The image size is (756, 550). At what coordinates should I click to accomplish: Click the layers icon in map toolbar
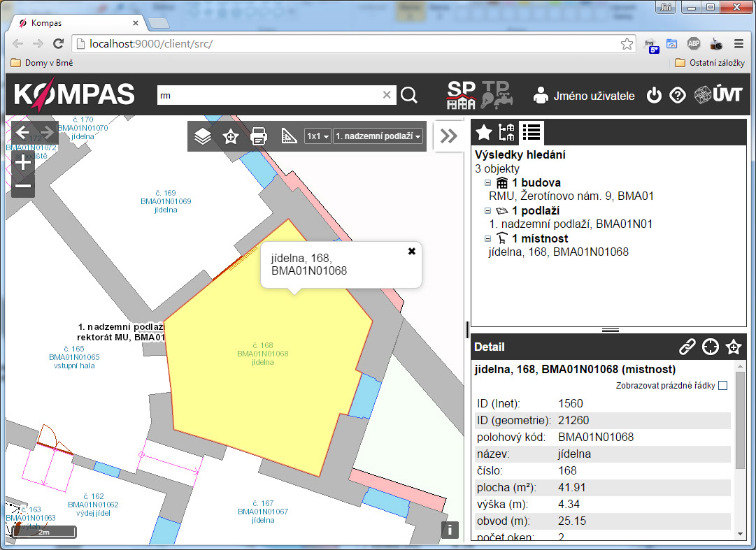point(203,136)
